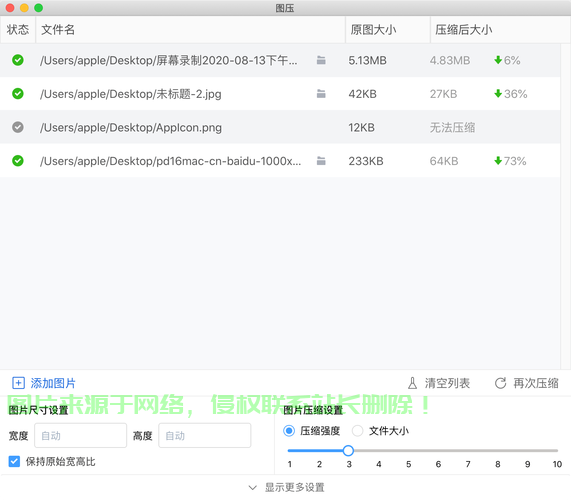This screenshot has width=571, height=500.
Task: Click the 图压 window title
Action: coord(285,8)
